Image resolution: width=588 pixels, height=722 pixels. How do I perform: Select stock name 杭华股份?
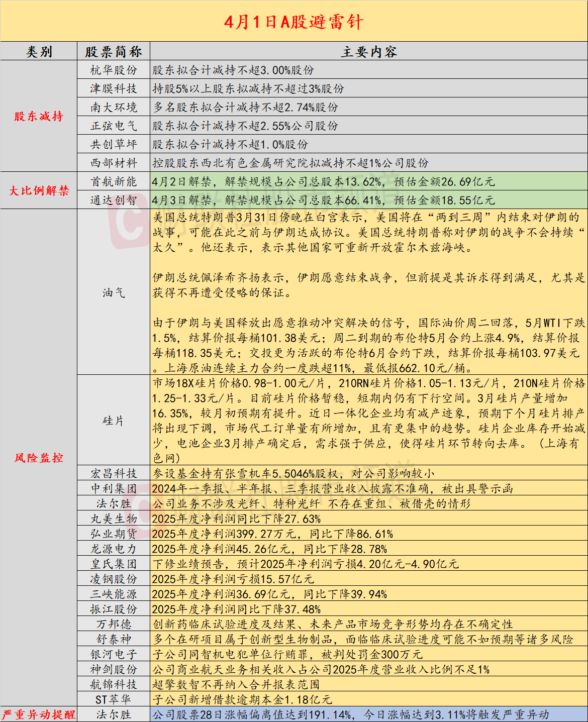[114, 70]
